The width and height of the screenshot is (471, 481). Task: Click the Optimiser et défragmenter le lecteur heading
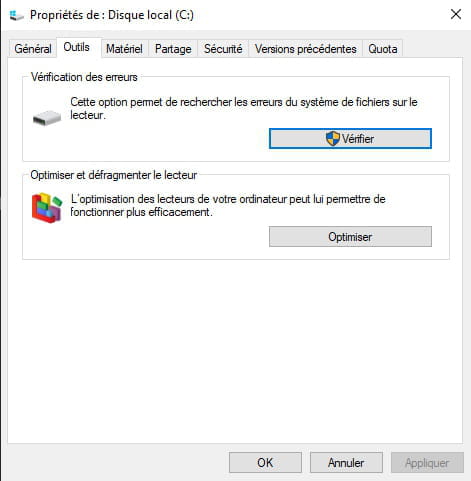coord(114,175)
